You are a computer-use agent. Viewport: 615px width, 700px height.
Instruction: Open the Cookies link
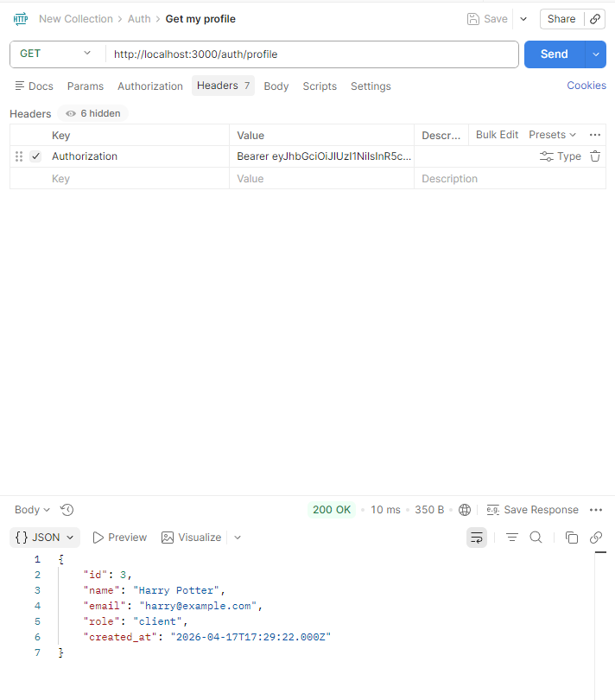point(586,86)
